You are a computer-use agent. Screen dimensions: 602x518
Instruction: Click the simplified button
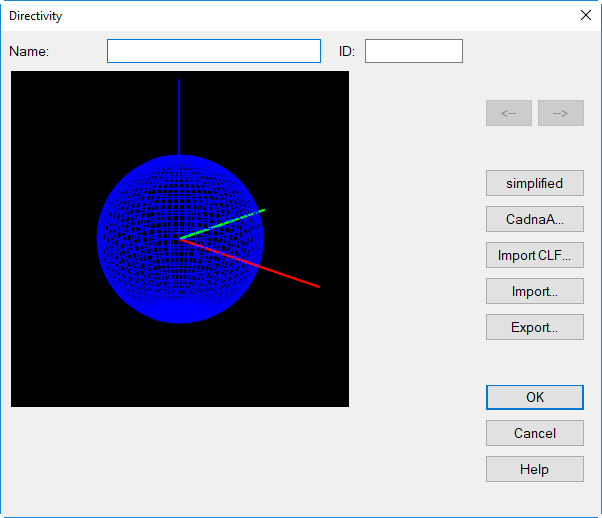[x=535, y=183]
